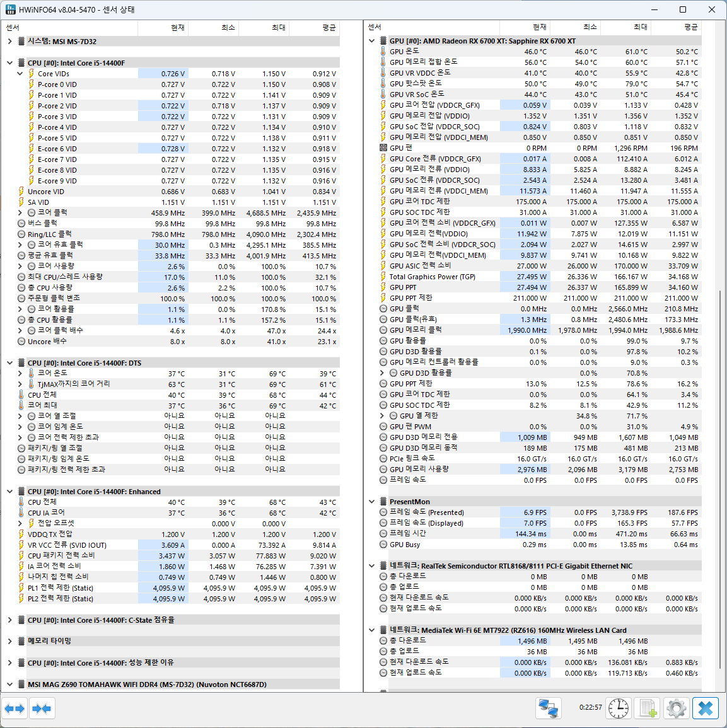Viewport: 727px width, 728px height.
Task: Expand the 성능 제한 이유 section
Action: [x=9, y=662]
